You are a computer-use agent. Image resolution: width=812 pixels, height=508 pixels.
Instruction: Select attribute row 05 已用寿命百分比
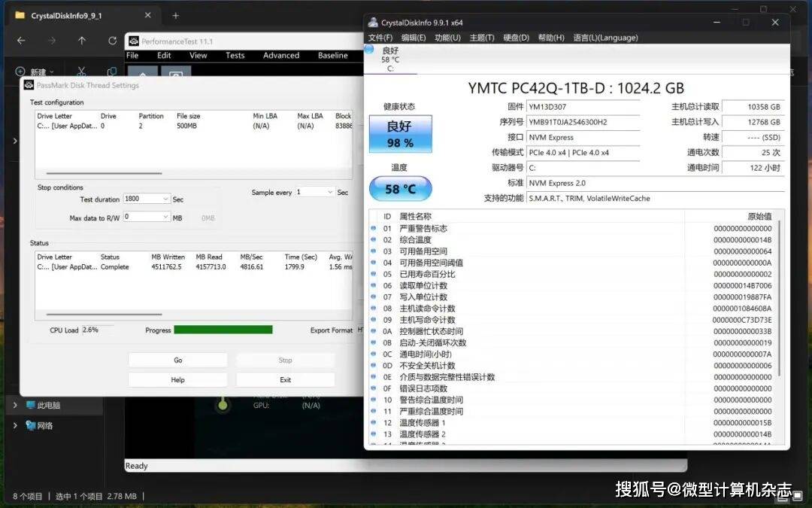click(572, 274)
